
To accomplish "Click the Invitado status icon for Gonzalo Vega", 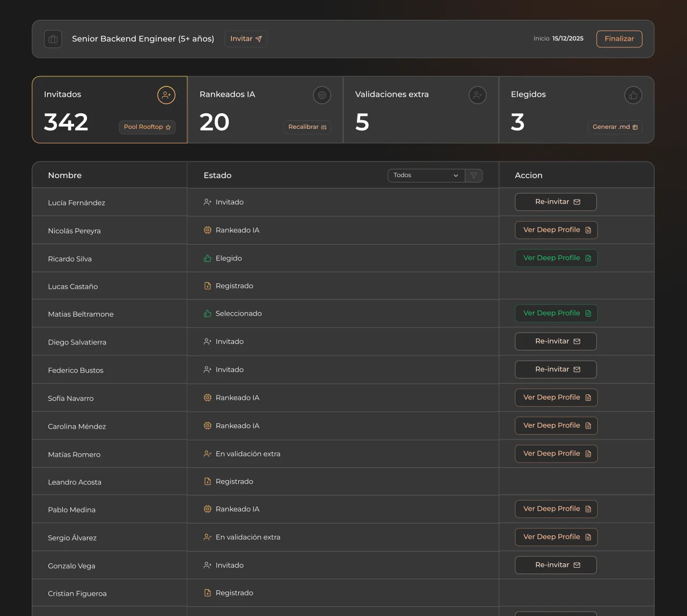I will (x=208, y=565).
